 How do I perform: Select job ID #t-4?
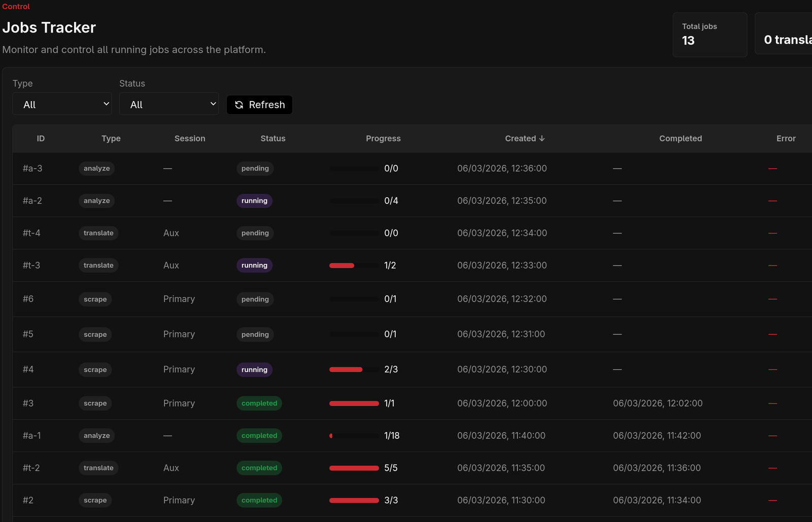pos(31,233)
